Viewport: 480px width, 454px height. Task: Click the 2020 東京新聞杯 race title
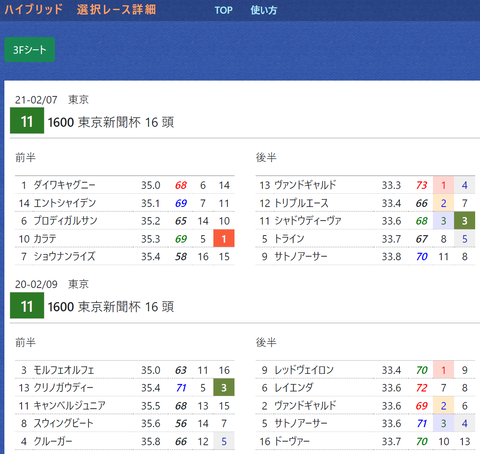[x=111, y=307]
